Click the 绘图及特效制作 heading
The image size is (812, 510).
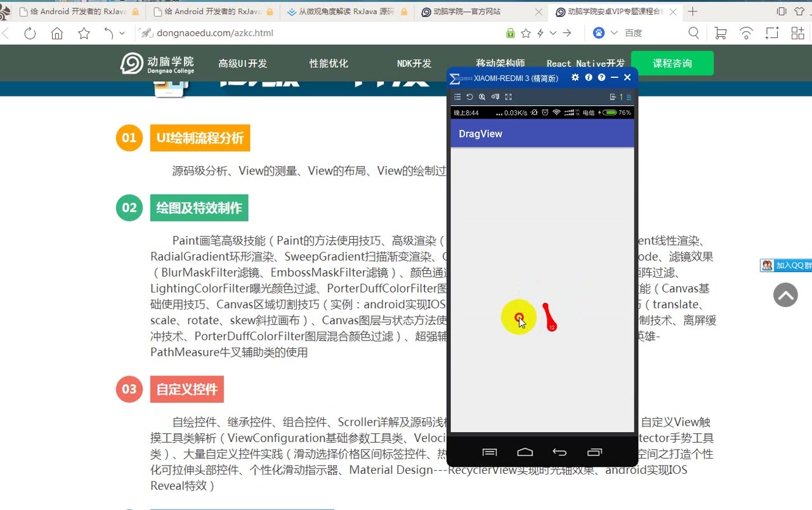point(199,208)
